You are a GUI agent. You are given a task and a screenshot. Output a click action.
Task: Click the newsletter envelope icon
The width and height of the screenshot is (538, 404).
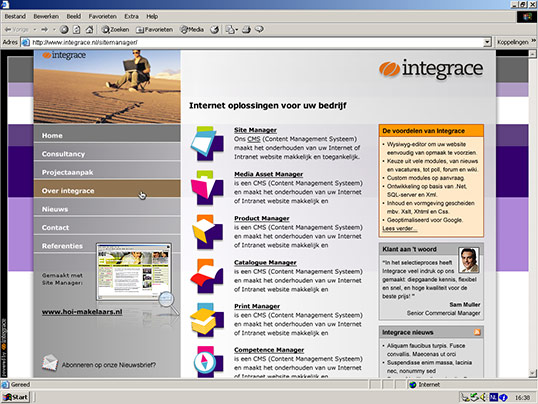point(50,363)
